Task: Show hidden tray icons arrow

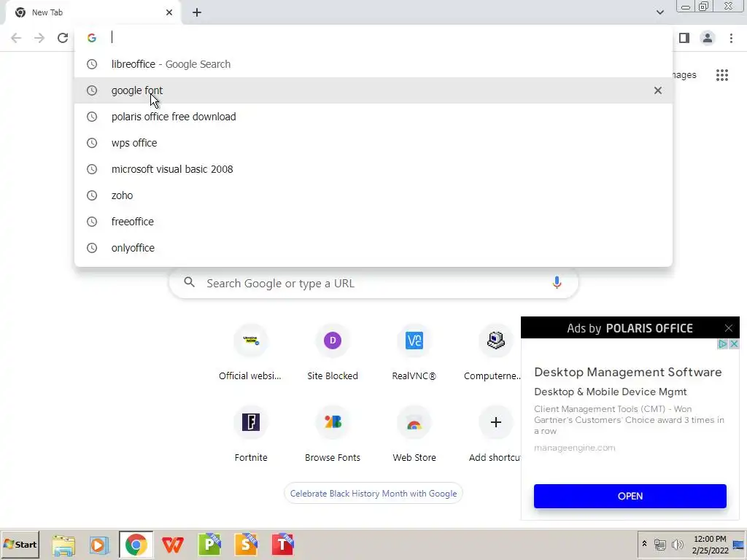Action: [x=645, y=544]
